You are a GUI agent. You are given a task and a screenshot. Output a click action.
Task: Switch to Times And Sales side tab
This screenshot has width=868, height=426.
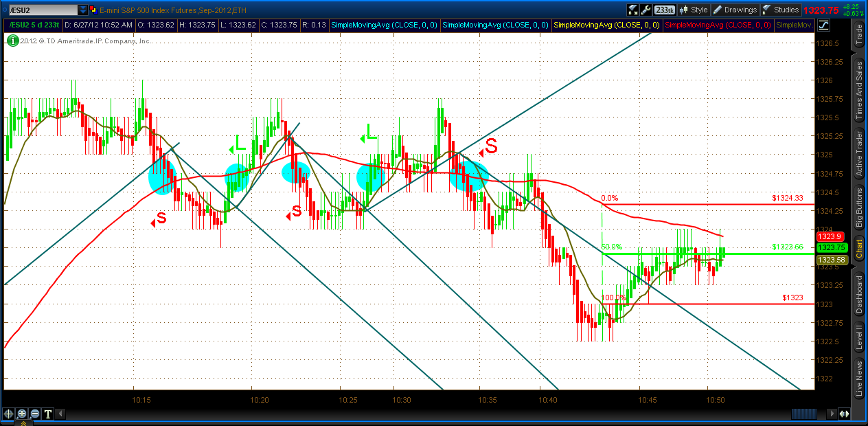tap(858, 89)
